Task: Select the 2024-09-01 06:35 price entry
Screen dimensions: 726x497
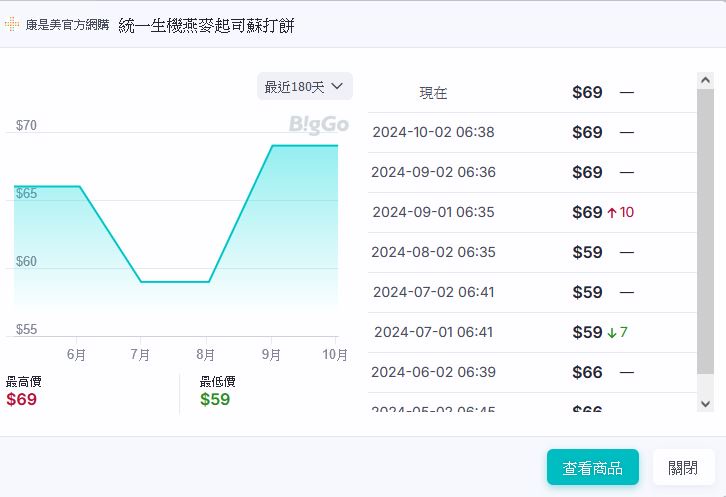Action: 433,212
